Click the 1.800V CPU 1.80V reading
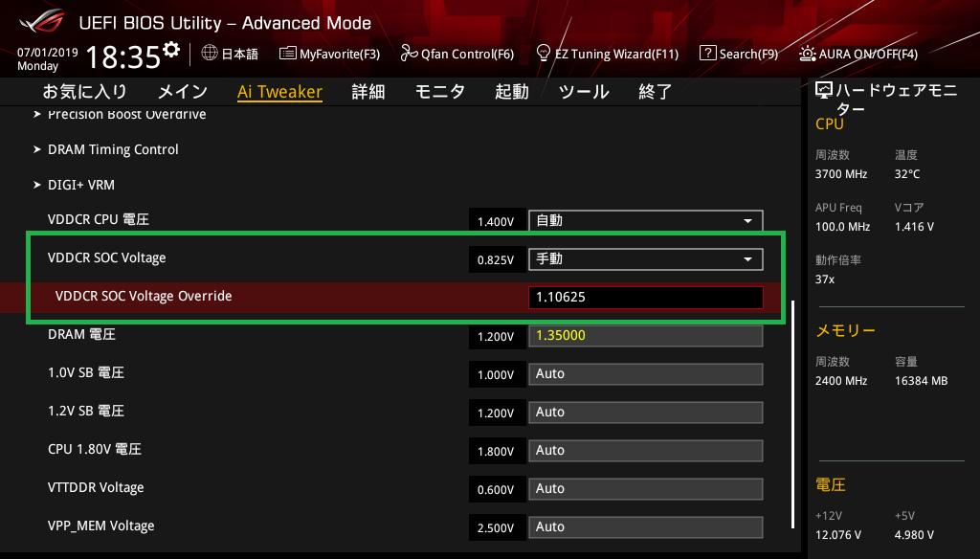 point(496,452)
